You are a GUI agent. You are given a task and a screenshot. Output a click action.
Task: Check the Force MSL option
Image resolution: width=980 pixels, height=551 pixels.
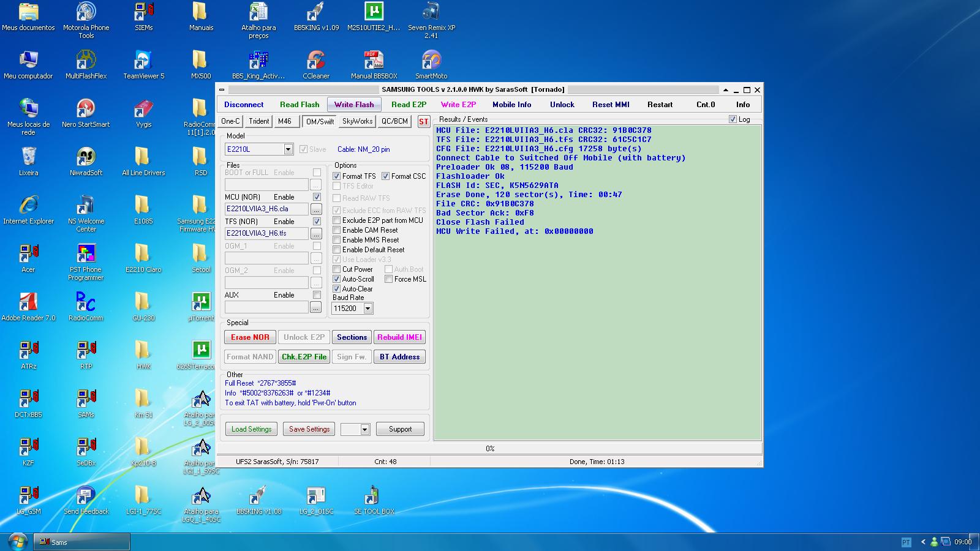pos(388,279)
